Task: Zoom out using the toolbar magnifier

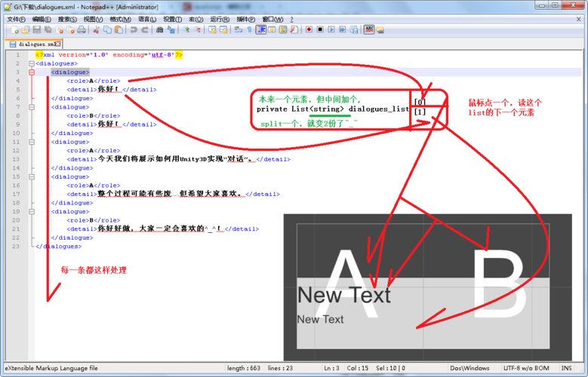Action: pyautogui.click(x=197, y=29)
